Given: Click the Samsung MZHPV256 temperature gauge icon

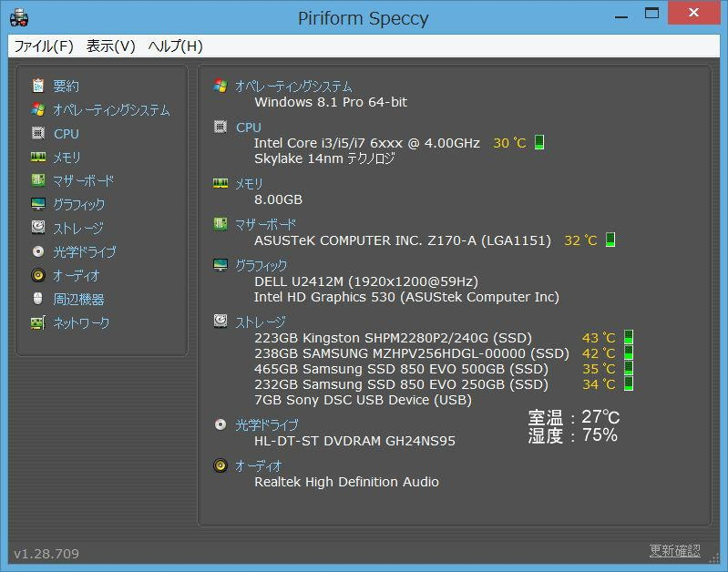Looking at the screenshot, I should tap(628, 352).
